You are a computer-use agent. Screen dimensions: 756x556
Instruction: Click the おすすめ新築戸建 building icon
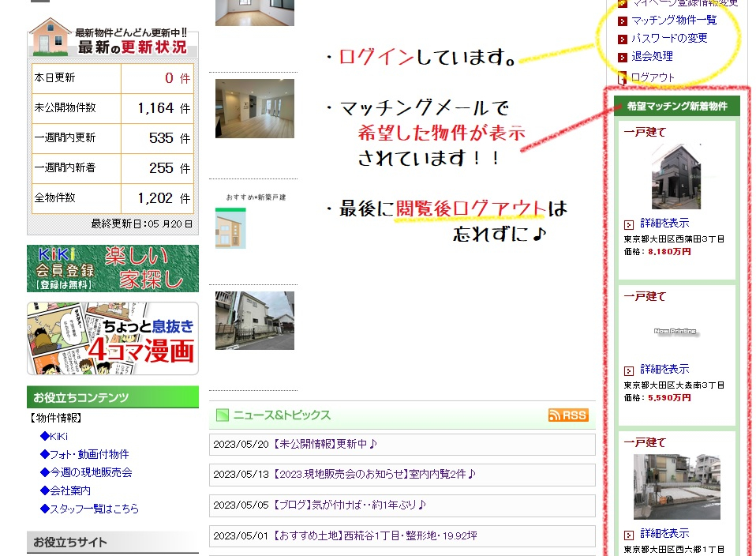(x=231, y=228)
